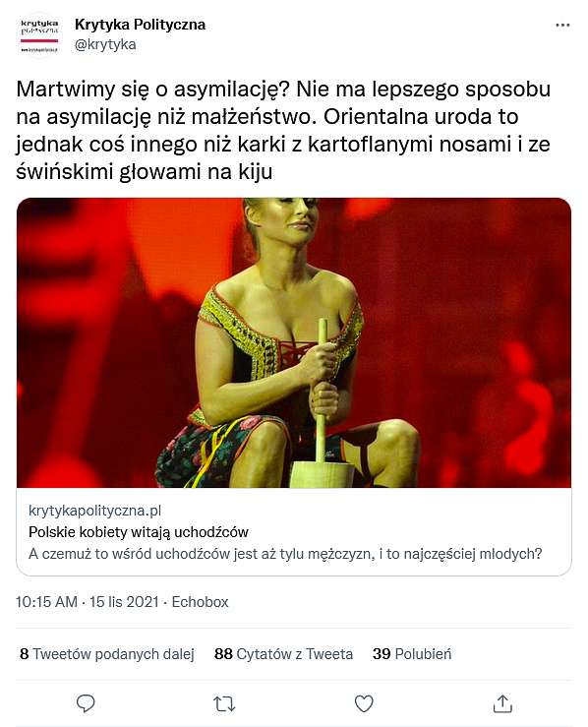Viewport: 588px width, 727px height.
Task: Click the 15 lis 2021 date
Action: pyautogui.click(x=124, y=602)
